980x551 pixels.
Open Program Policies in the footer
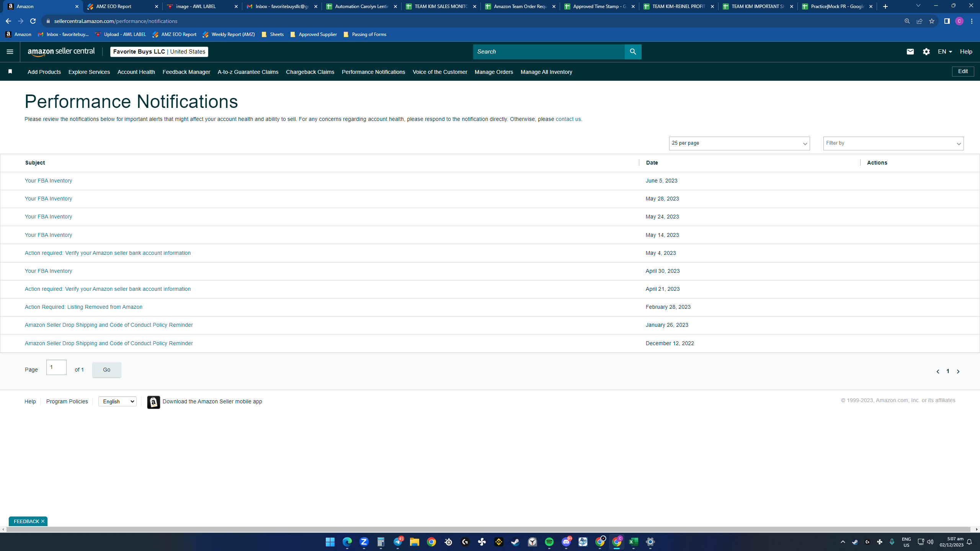(67, 401)
